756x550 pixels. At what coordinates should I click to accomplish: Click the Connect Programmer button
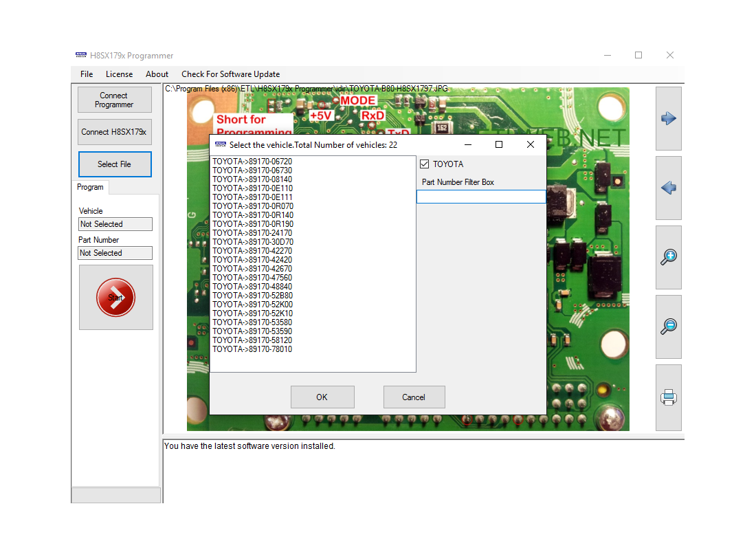pos(115,100)
